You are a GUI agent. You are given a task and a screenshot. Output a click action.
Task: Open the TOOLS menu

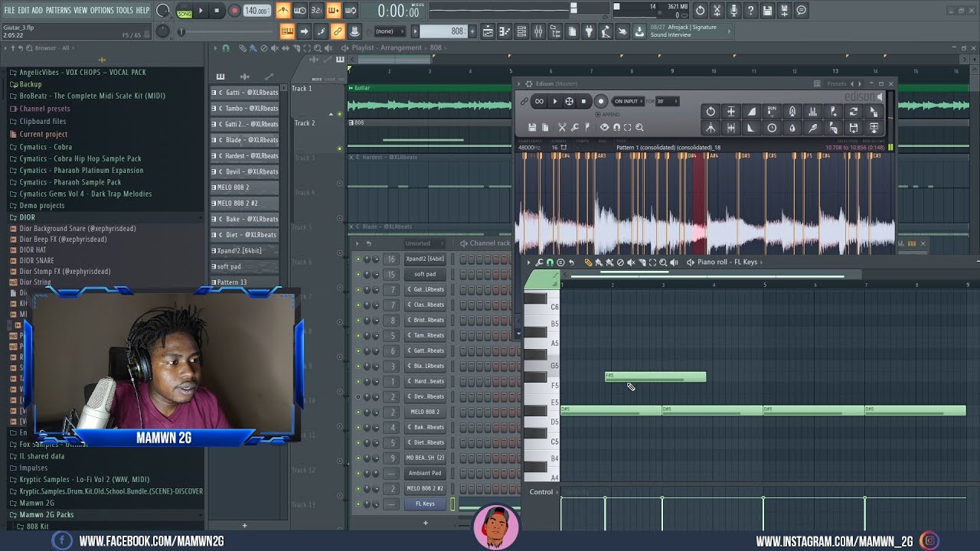point(125,10)
